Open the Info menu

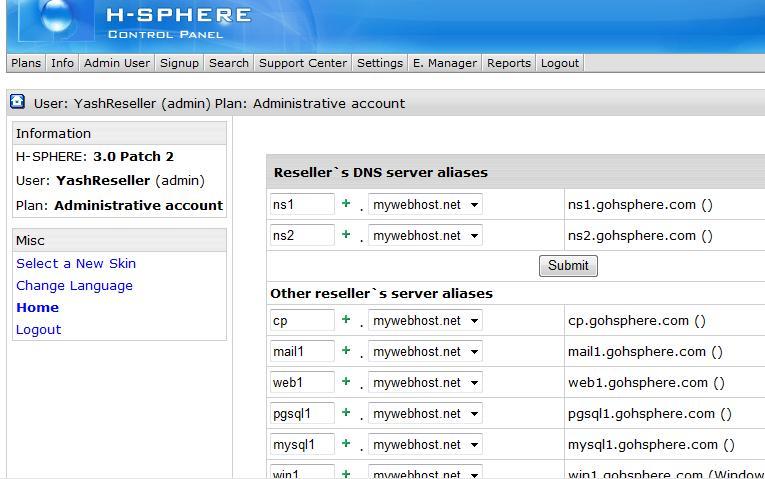tap(62, 63)
